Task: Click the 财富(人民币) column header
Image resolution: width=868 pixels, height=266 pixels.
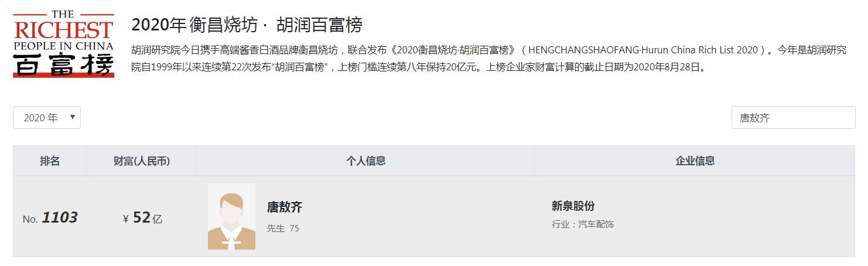Action: point(142,161)
